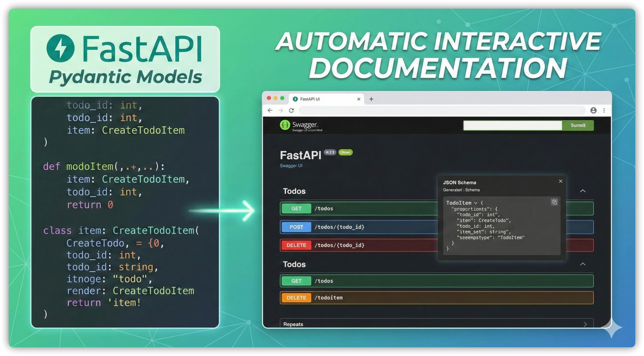Click the Swagger search input field

coord(512,126)
